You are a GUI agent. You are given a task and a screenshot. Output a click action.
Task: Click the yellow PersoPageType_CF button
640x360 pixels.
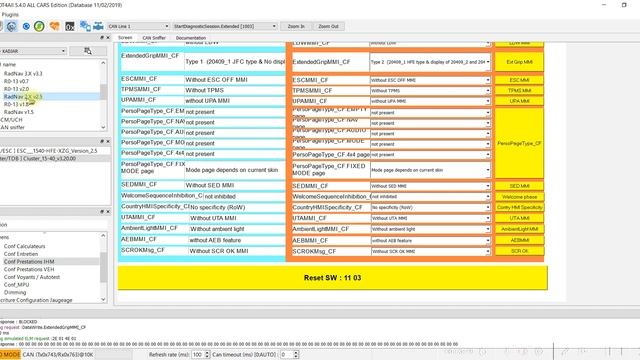[519, 143]
